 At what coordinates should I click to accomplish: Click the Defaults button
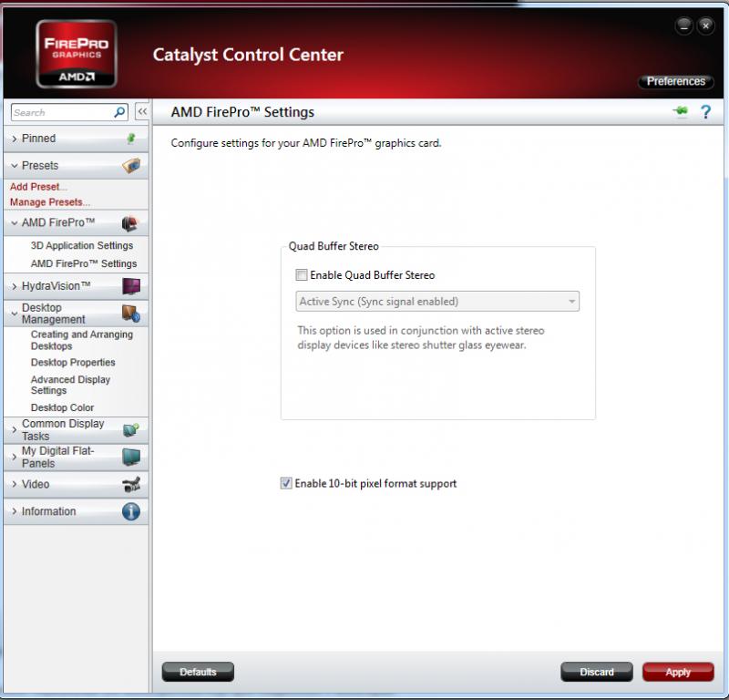(x=198, y=672)
